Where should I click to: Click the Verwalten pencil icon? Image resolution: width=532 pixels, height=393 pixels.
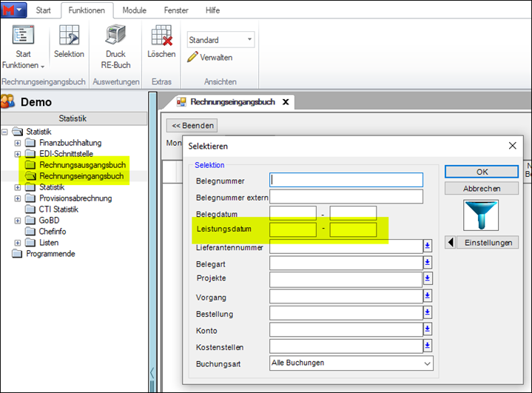coord(193,57)
